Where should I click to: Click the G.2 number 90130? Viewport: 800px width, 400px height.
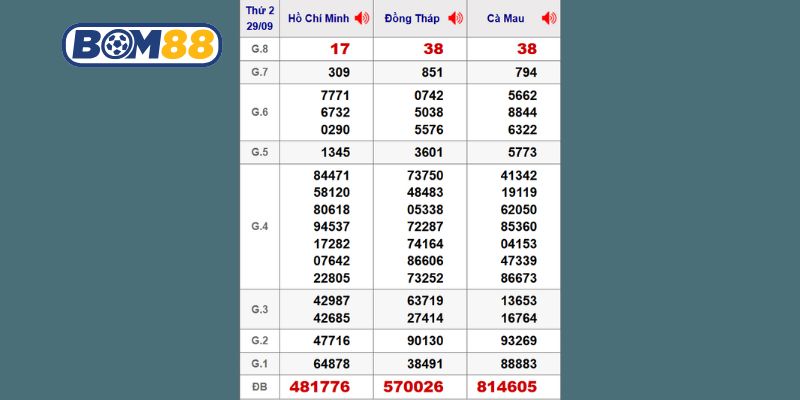pyautogui.click(x=425, y=341)
